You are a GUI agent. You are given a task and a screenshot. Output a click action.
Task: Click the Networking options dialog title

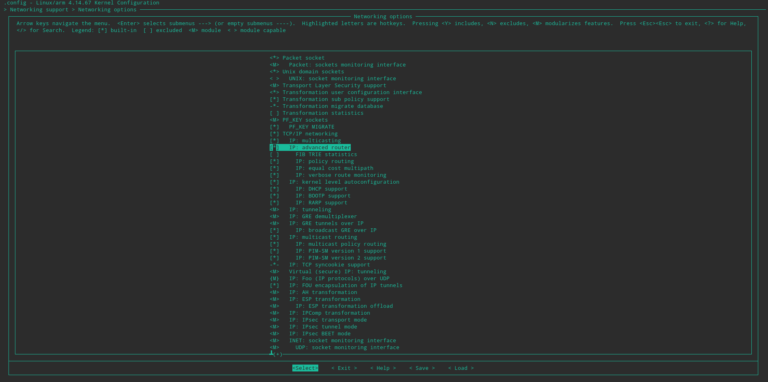click(x=383, y=17)
